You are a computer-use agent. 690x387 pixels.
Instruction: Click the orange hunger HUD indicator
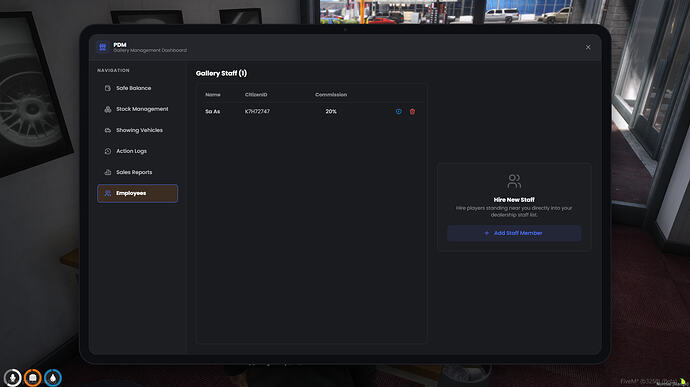coord(33,378)
